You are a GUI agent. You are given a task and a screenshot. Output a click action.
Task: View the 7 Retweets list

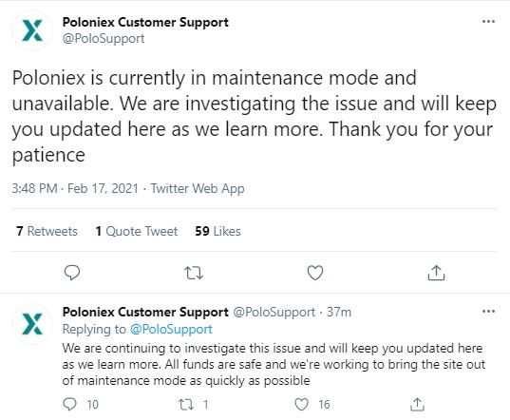tap(47, 231)
